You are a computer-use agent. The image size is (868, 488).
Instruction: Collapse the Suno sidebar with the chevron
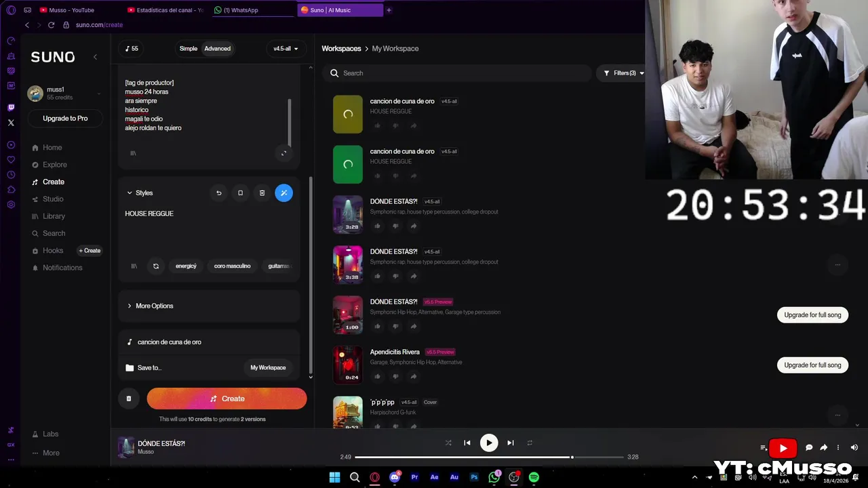click(95, 57)
